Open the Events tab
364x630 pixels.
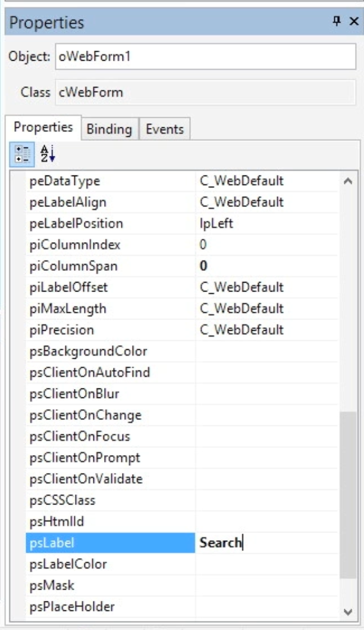166,128
